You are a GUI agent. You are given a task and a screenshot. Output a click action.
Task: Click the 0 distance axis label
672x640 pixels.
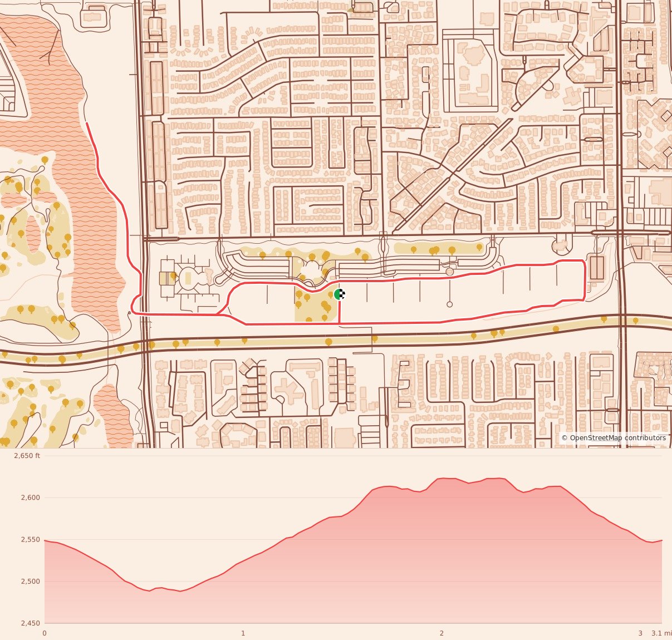45,633
